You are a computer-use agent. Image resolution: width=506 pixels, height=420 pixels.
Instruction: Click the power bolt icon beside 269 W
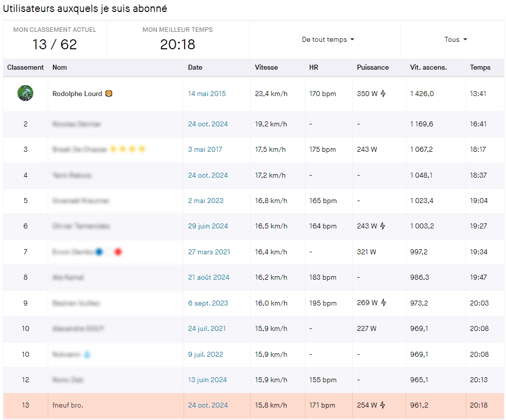[384, 303]
